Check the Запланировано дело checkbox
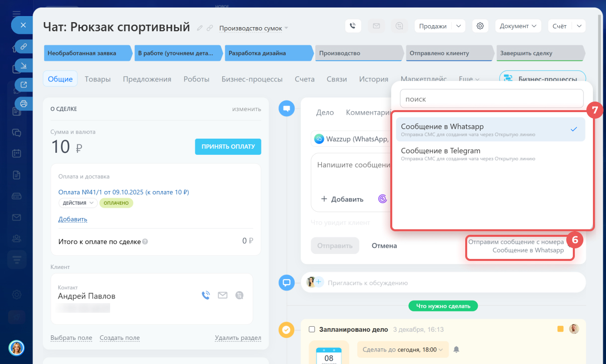Screen dimensions: 606x364 point(312,329)
